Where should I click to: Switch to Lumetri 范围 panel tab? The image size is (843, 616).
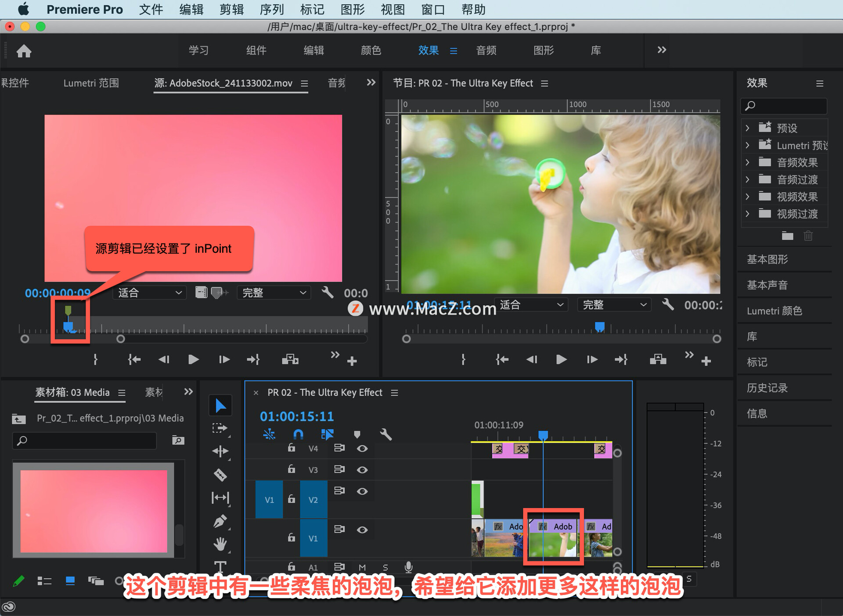pos(91,83)
